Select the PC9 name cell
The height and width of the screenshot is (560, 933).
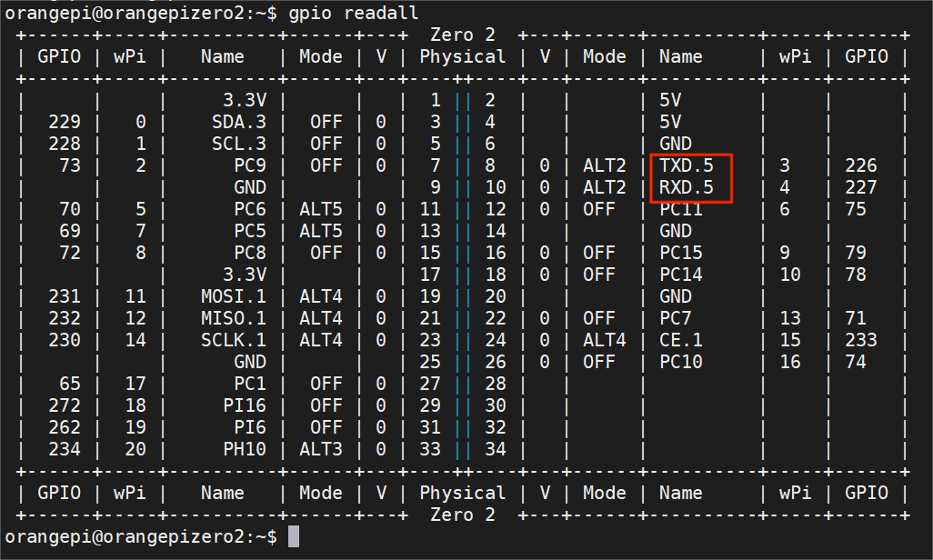point(250,165)
